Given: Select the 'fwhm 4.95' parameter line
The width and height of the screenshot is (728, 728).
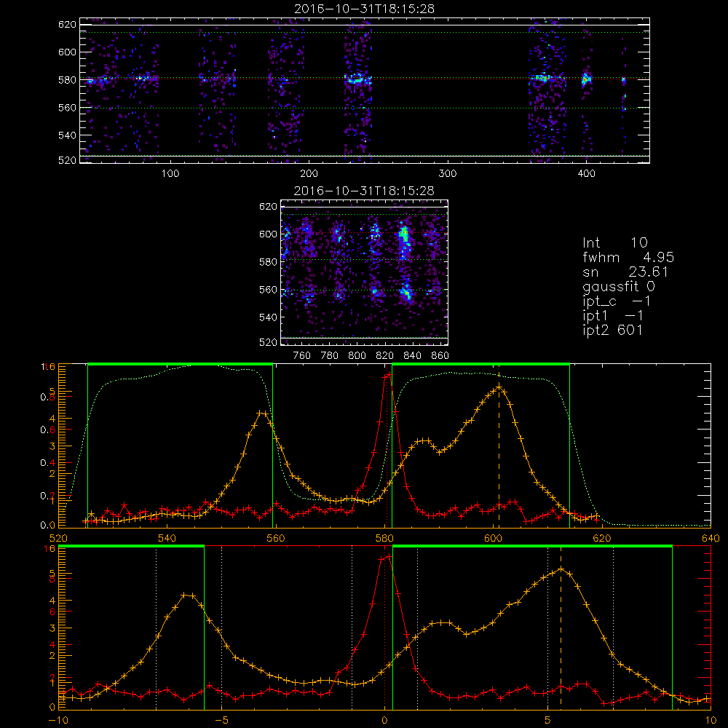Looking at the screenshot, I should coord(629,257).
